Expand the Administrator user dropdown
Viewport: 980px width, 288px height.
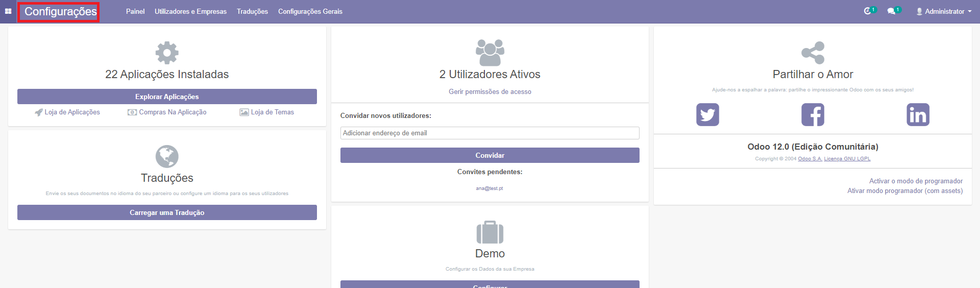pyautogui.click(x=944, y=11)
